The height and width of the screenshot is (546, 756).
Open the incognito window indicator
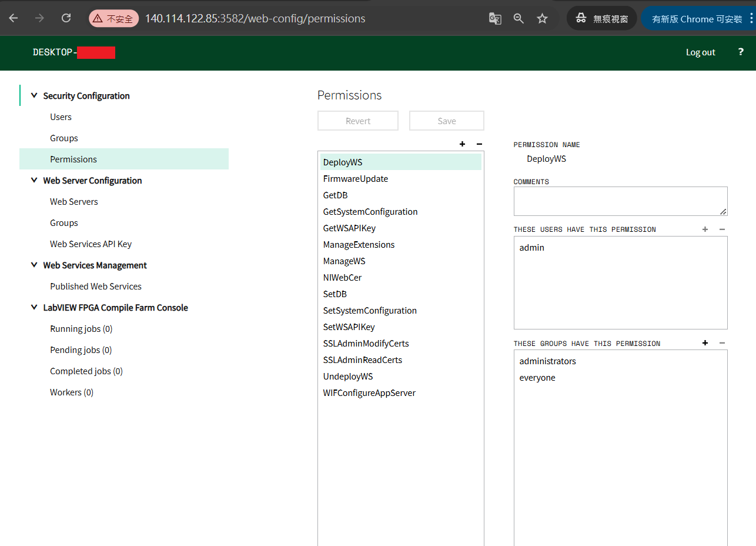click(602, 19)
